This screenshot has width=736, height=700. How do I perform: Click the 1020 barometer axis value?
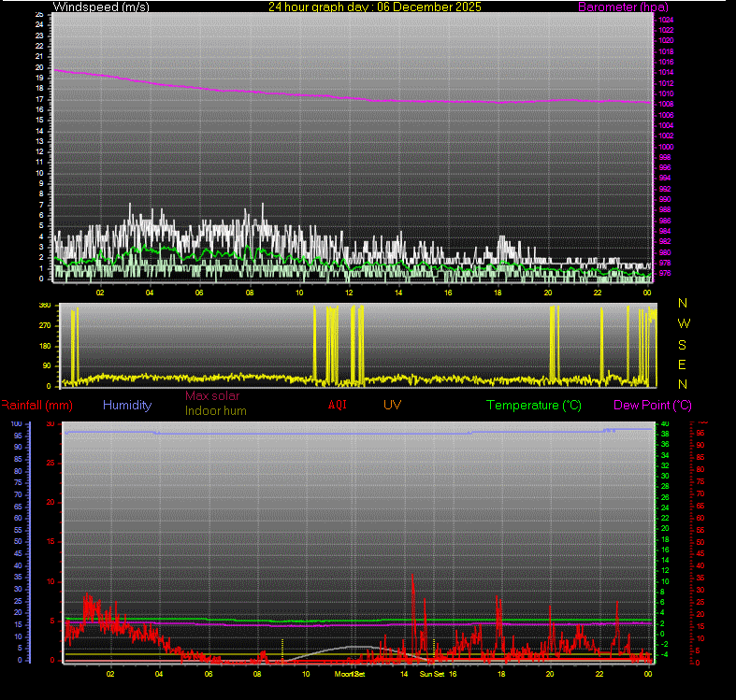(x=666, y=40)
